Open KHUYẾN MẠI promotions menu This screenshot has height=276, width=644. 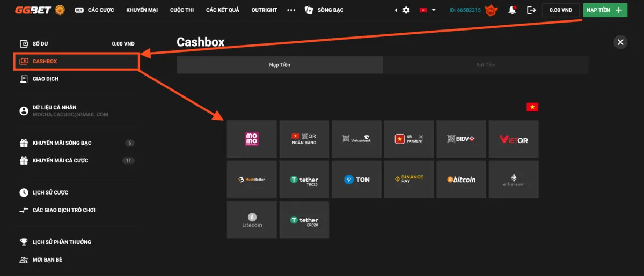(142, 10)
